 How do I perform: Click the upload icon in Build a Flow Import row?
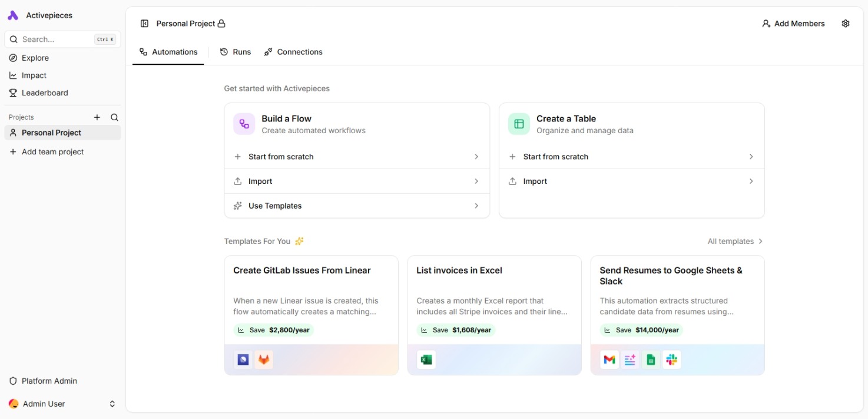click(x=238, y=182)
